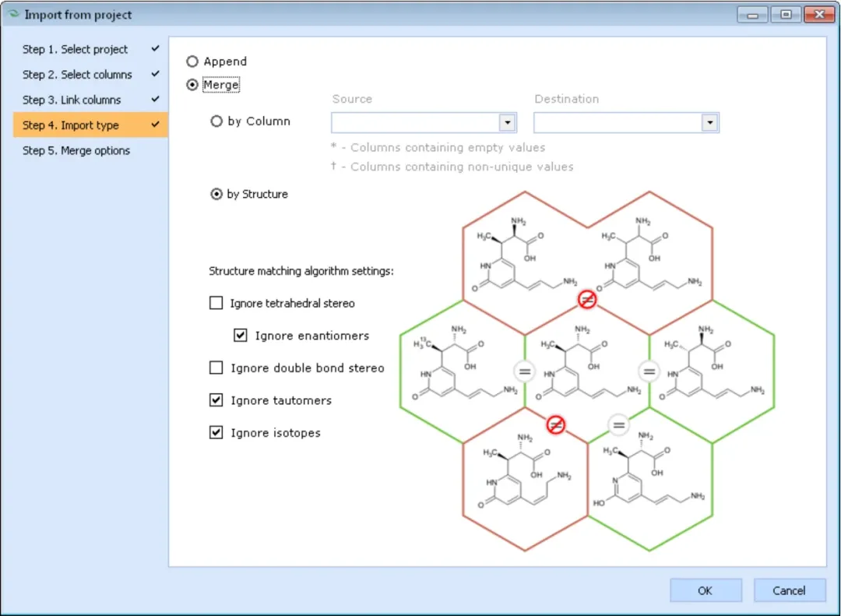The image size is (841, 616).
Task: Click the equals icon between center and right hexagons
Action: coord(649,371)
